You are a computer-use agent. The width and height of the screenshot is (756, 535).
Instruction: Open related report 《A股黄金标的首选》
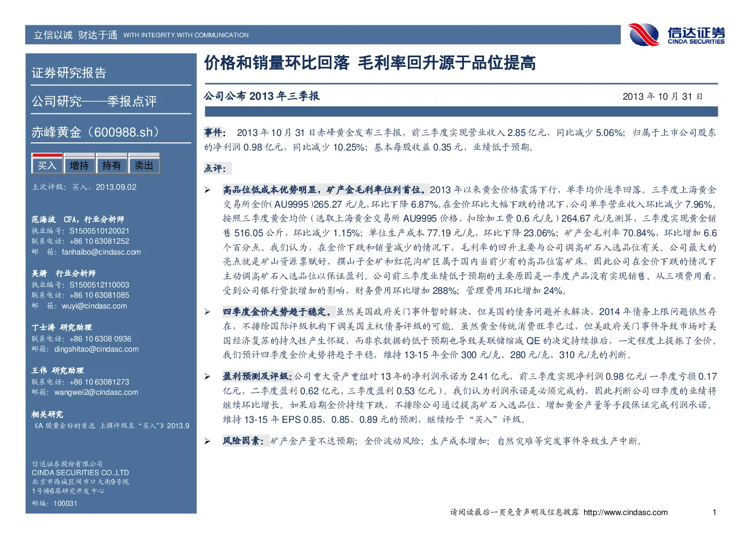pos(110,426)
